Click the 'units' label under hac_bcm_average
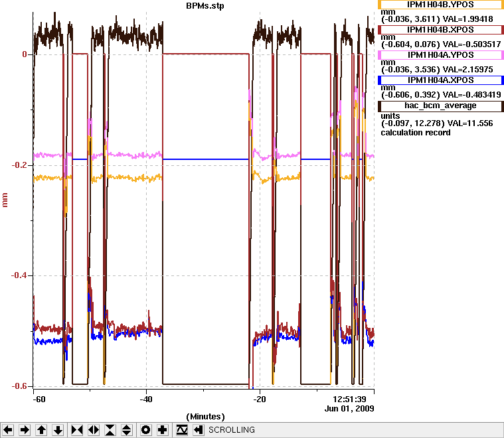 [x=390, y=116]
